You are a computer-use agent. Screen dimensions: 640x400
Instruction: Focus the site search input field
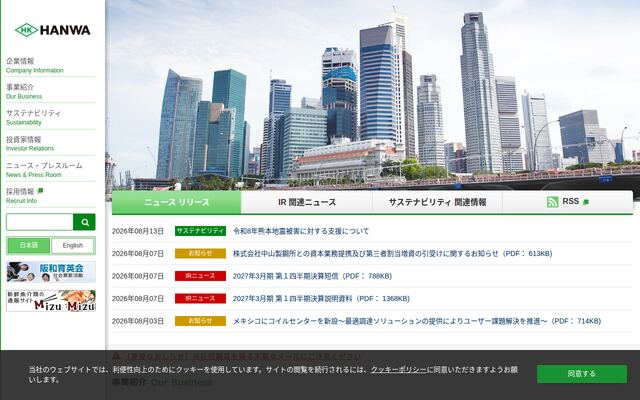click(40, 222)
